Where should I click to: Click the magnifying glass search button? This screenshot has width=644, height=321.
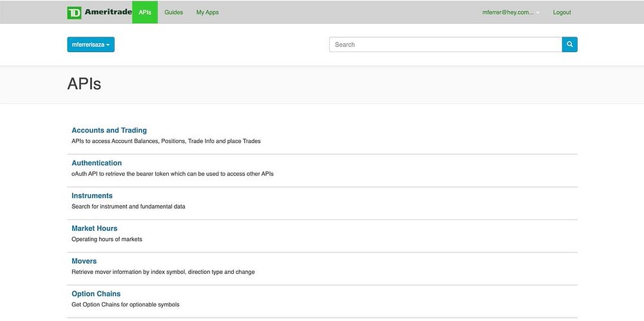[569, 44]
